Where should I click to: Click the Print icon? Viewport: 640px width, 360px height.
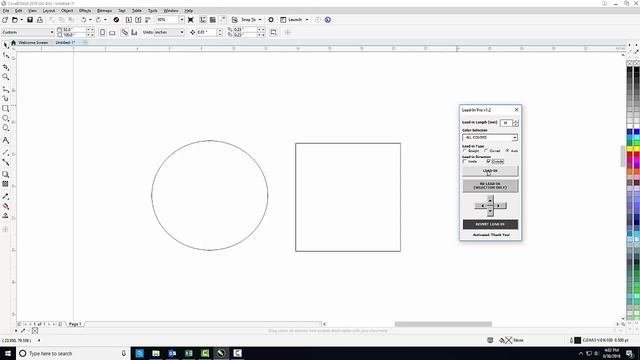pyautogui.click(x=40, y=20)
